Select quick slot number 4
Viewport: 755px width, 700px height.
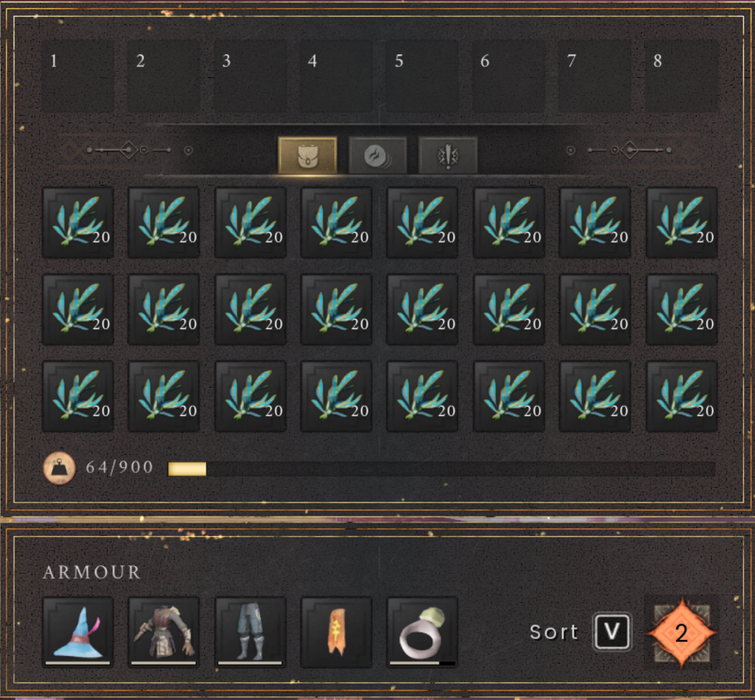click(336, 77)
